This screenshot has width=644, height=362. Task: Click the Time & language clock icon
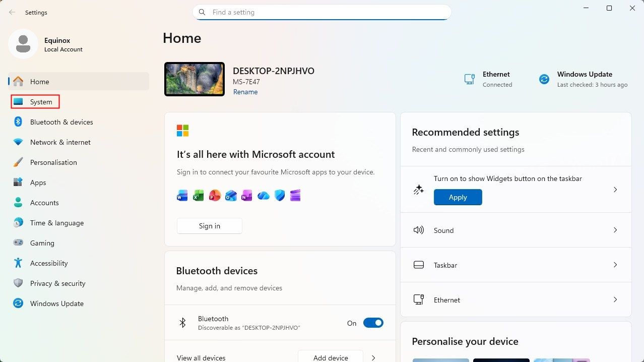[x=18, y=223]
